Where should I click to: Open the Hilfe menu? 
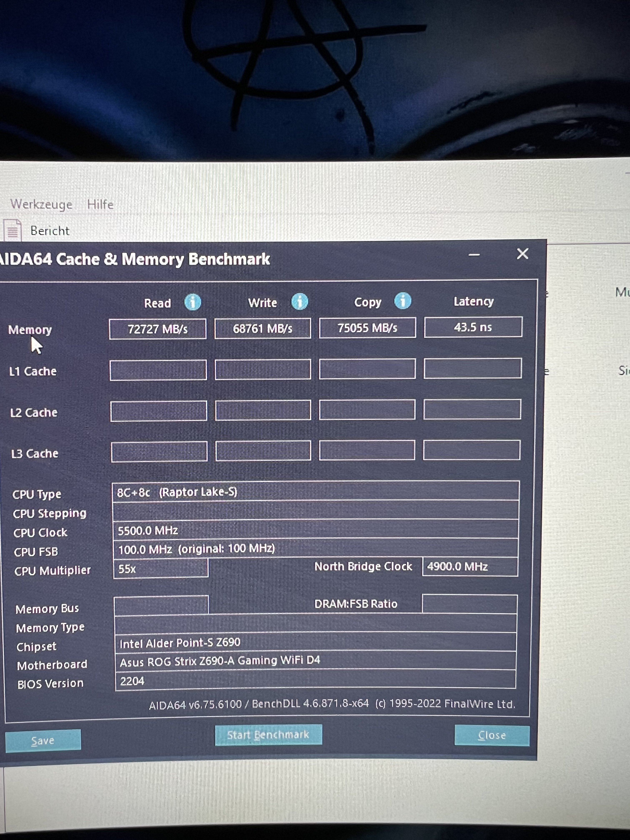click(100, 204)
